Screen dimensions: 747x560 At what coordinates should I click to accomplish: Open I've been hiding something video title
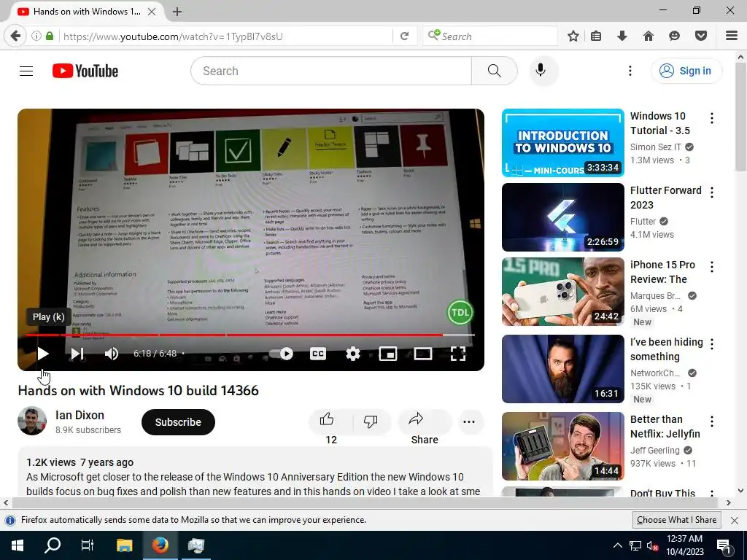click(666, 349)
